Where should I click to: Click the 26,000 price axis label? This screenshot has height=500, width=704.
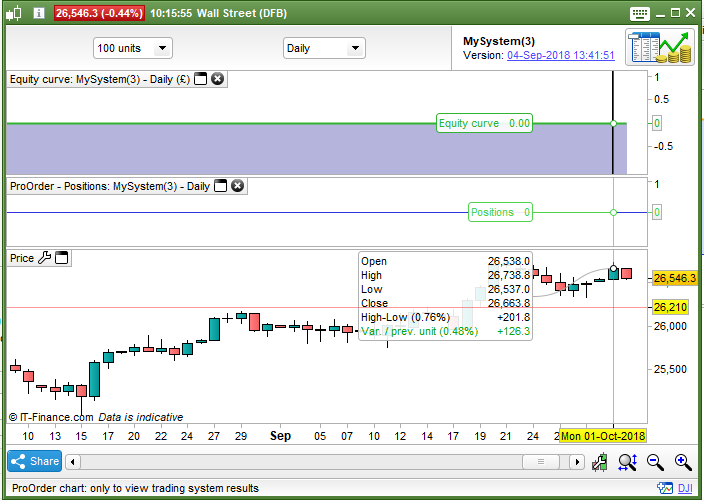[670, 326]
